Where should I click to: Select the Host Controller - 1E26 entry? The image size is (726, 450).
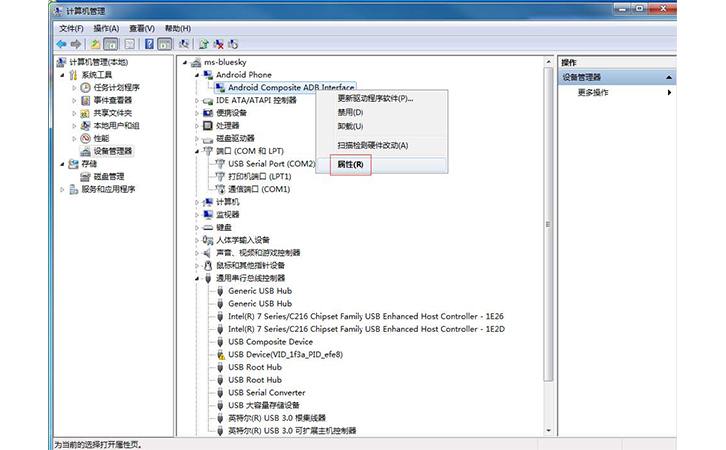366,317
